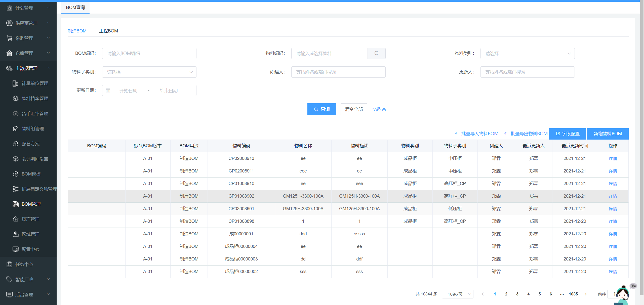Open the 任务中心 sidebar entry

(24, 265)
